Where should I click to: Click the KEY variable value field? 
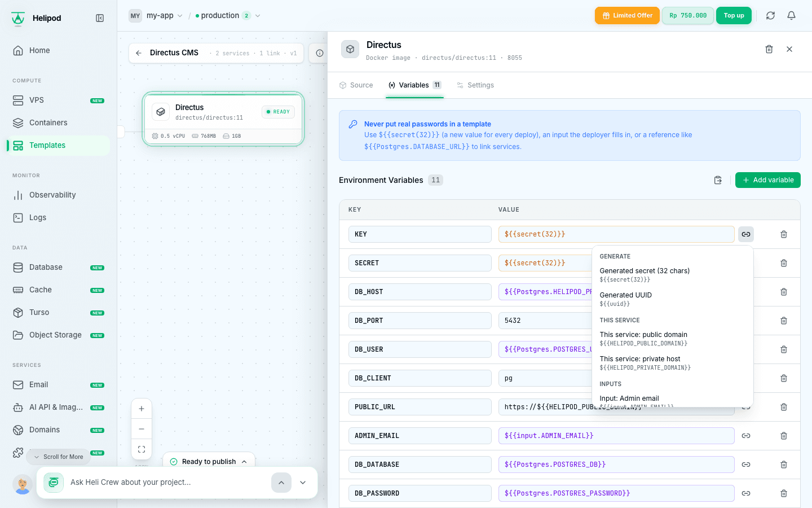(616, 234)
